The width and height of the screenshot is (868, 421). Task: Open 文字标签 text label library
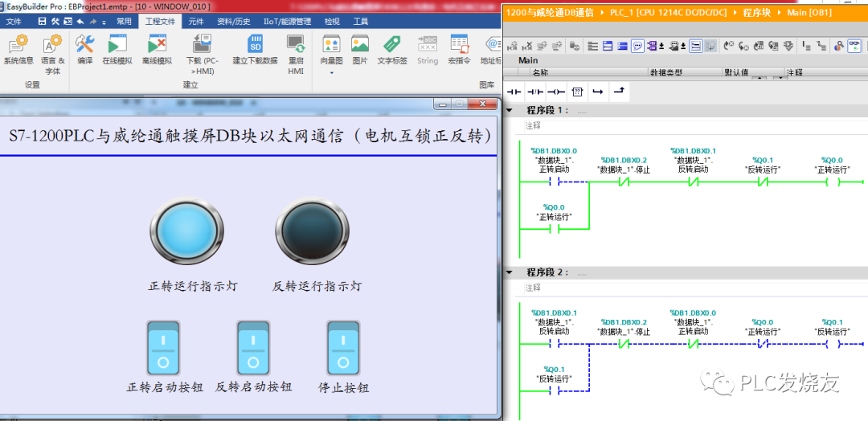392,51
